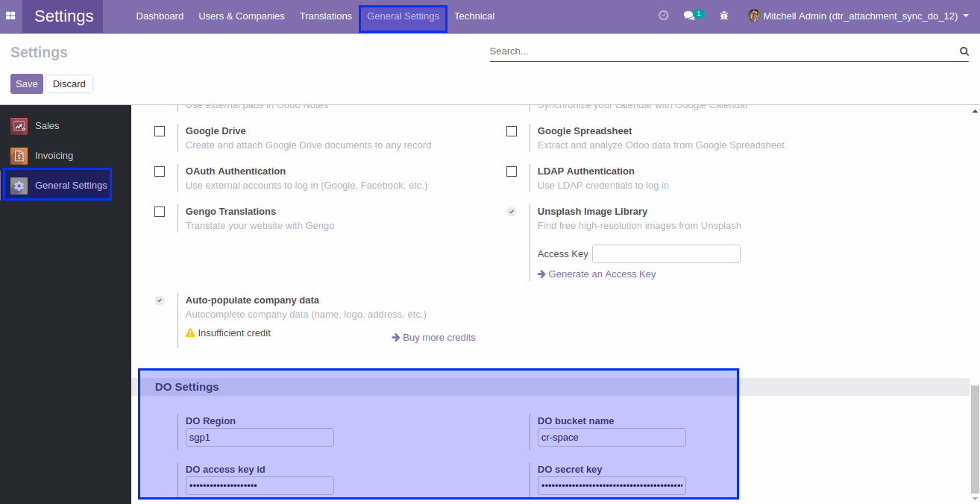This screenshot has height=504, width=980.
Task: Click the 'Unsplash Image Library' label
Action: coord(593,212)
